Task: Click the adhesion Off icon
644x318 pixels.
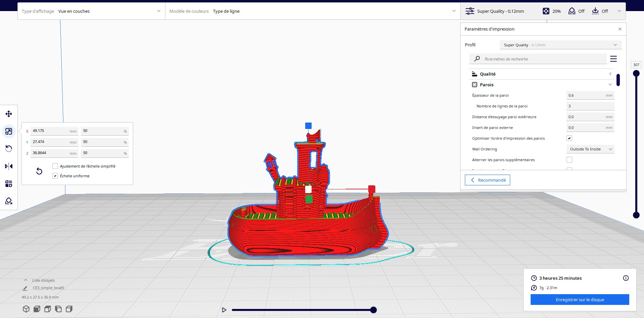Action: click(x=595, y=11)
